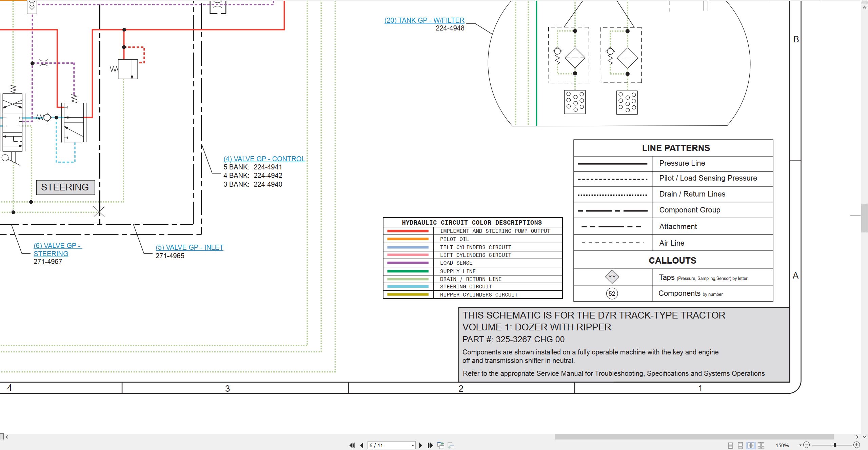The width and height of the screenshot is (868, 450).
Task: Click the orange Pilot Oil swatch
Action: click(408, 239)
